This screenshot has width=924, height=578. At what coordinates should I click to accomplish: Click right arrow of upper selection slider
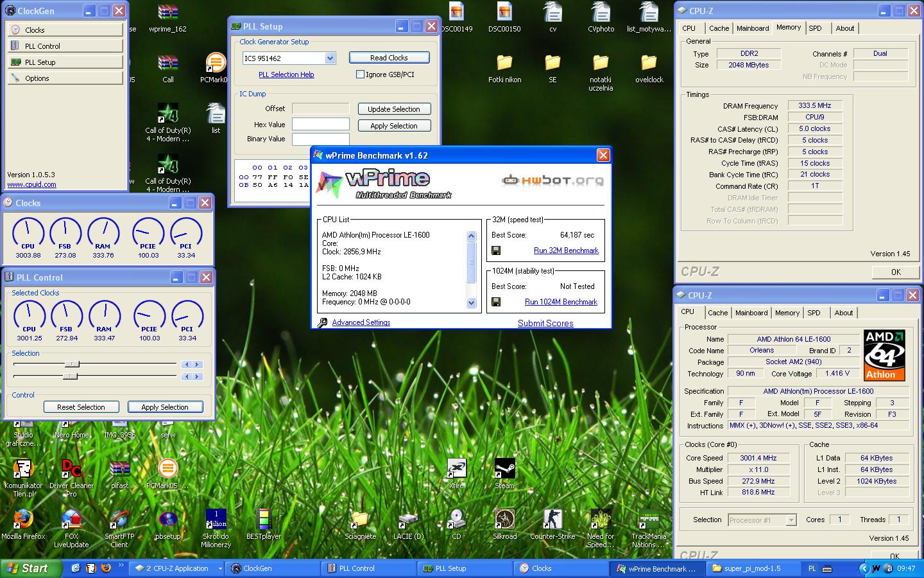click(x=198, y=364)
